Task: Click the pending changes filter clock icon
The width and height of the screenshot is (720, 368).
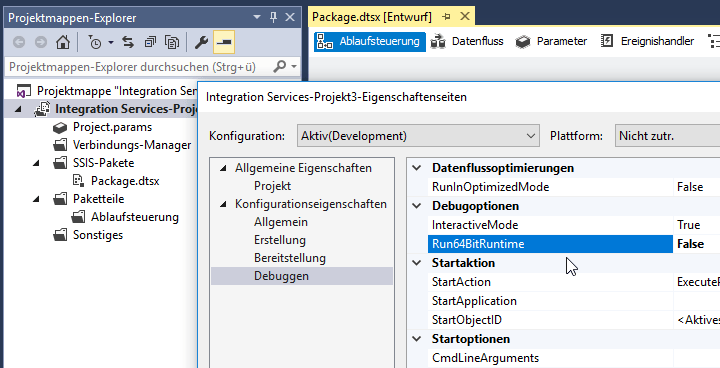Action: (x=95, y=42)
